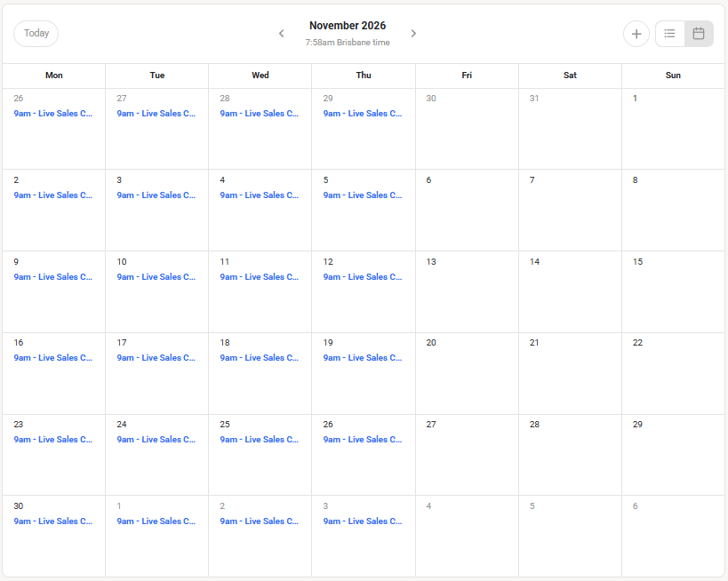
Task: Select the empty Friday November 13 cell
Action: coord(467,292)
